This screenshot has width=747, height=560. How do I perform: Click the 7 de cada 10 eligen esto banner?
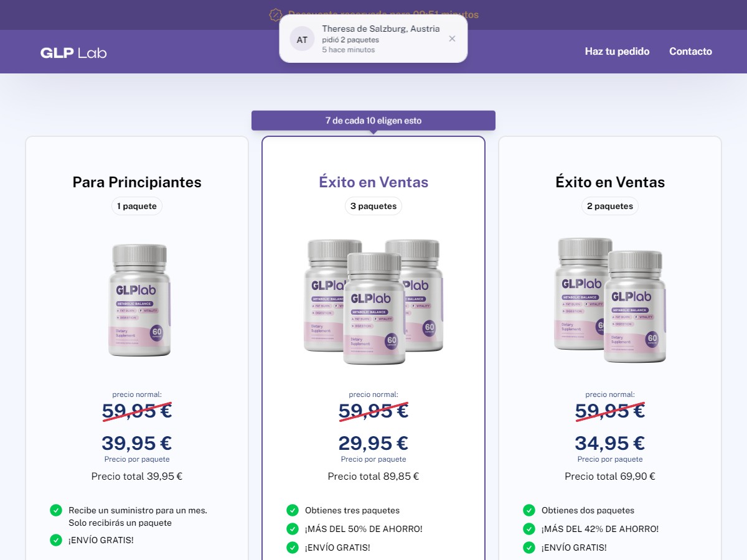tap(374, 121)
